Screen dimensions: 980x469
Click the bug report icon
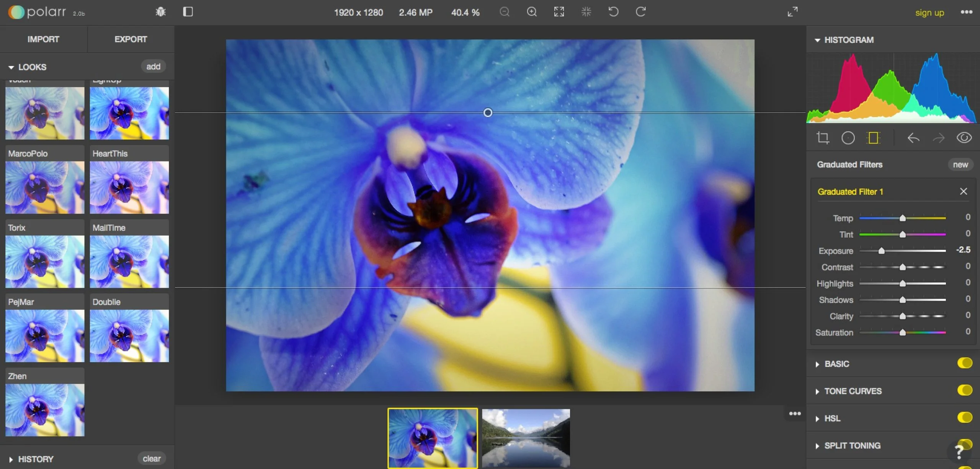tap(161, 12)
